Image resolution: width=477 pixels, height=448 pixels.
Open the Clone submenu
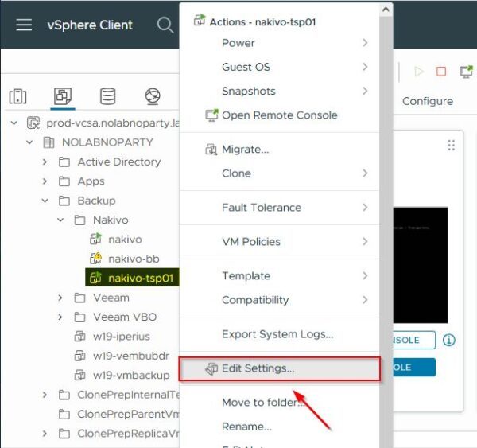click(x=279, y=173)
